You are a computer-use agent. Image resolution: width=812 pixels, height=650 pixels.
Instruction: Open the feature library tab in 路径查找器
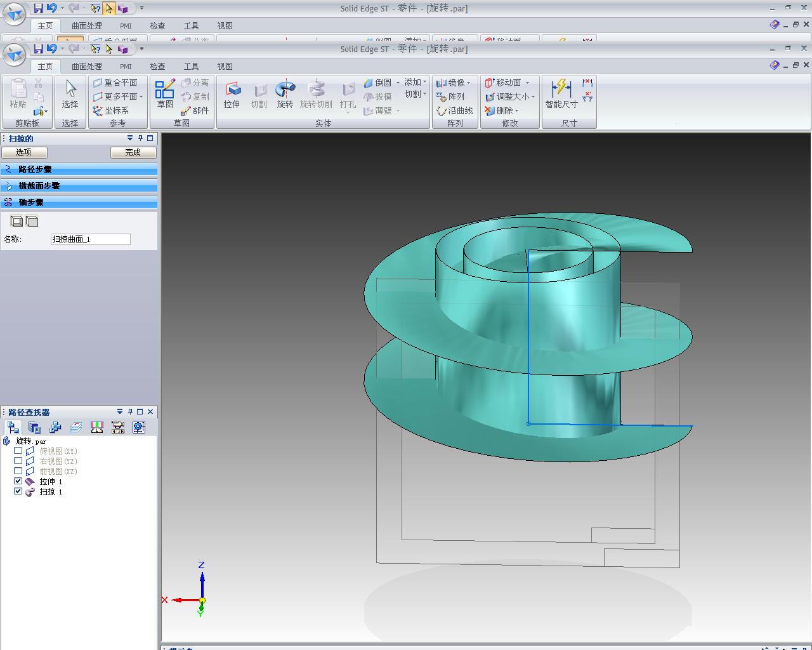coord(34,427)
